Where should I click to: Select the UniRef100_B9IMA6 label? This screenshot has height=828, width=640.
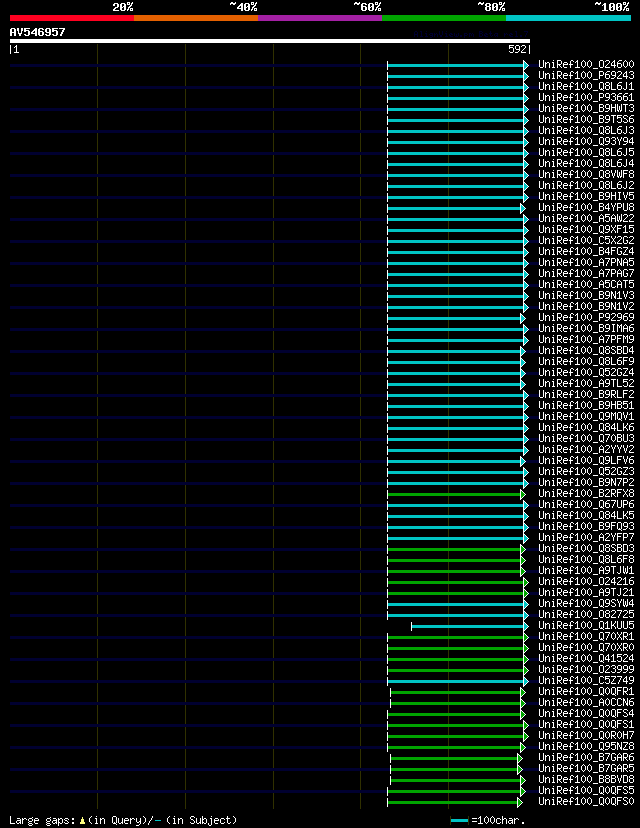586,328
